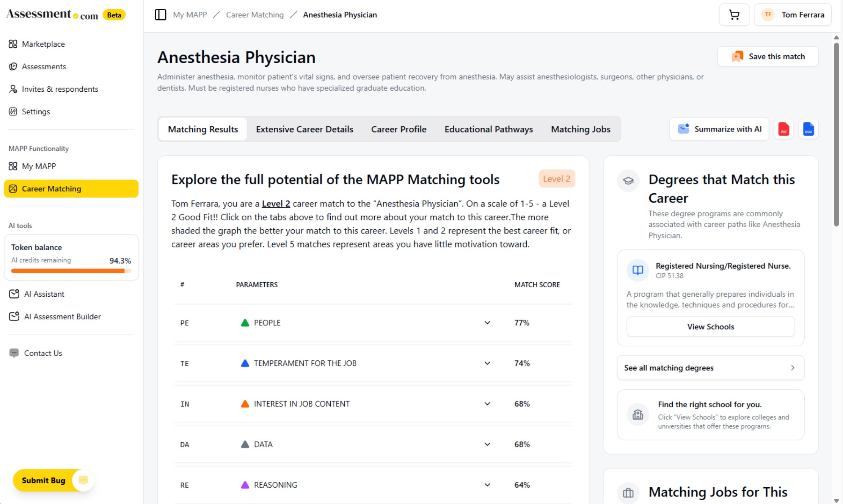Screen dimensions: 843x504
Task: Click the MATCH SCORE column header
Action: point(537,285)
